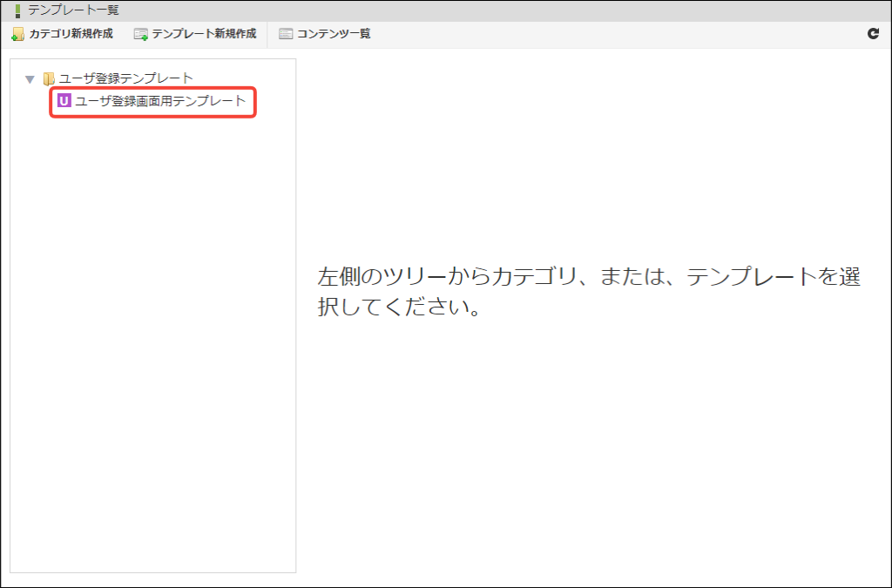Click the 左側のツリーから instruction message

589,292
